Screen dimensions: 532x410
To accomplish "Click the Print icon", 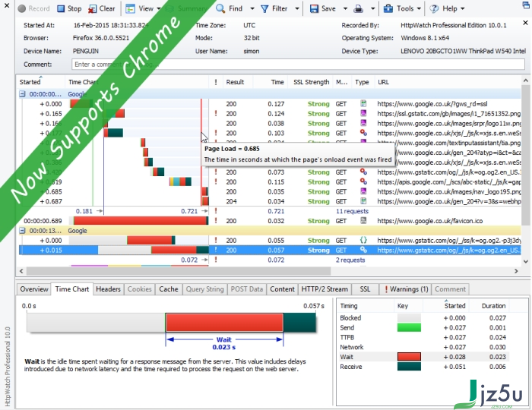I will click(x=358, y=8).
